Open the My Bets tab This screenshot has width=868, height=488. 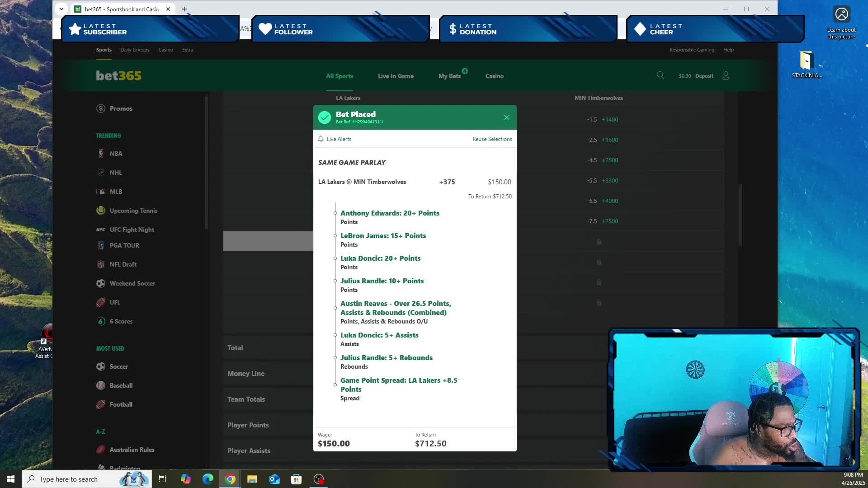pyautogui.click(x=449, y=76)
